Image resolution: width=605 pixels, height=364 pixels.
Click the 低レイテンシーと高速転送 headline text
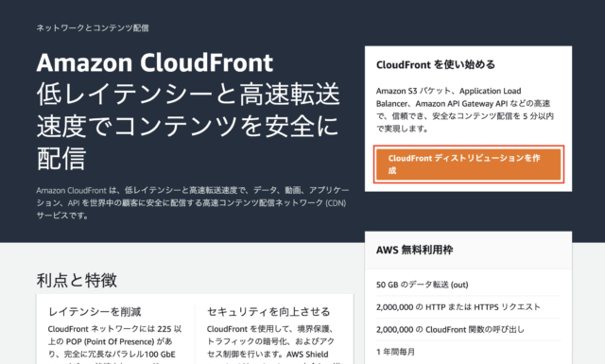(x=188, y=95)
